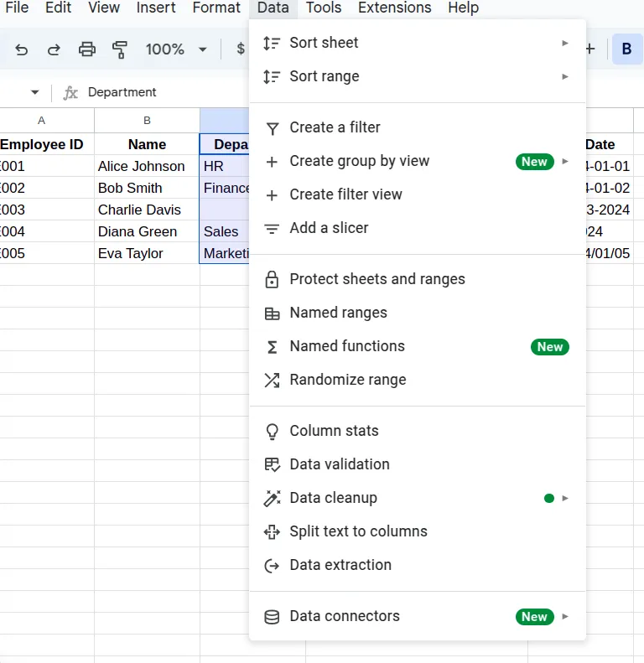Open the Insert menu
Image resolution: width=644 pixels, height=663 pixels.
click(x=156, y=8)
